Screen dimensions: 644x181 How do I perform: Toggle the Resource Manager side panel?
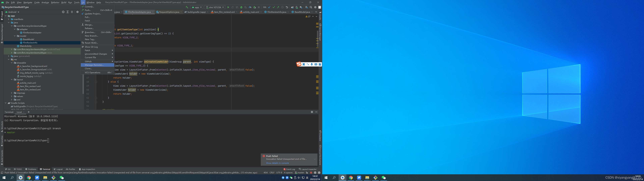[2, 33]
